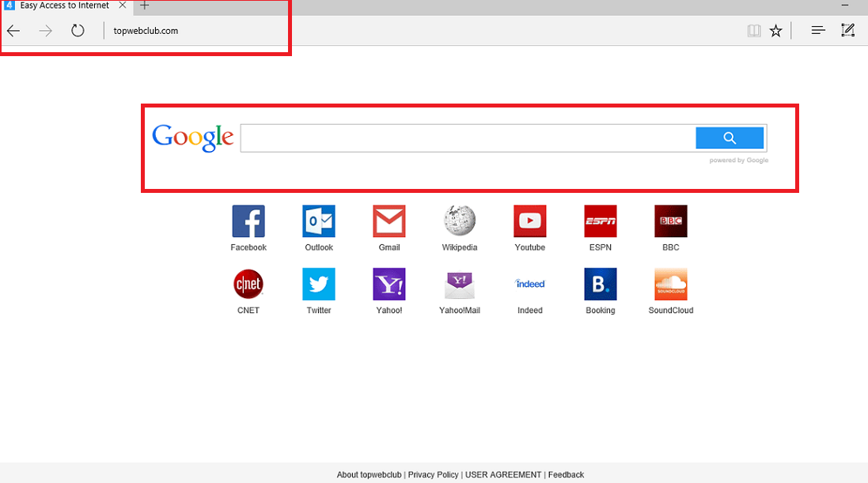The height and width of the screenshot is (483, 868).
Task: Open the reading view book icon
Action: (753, 31)
